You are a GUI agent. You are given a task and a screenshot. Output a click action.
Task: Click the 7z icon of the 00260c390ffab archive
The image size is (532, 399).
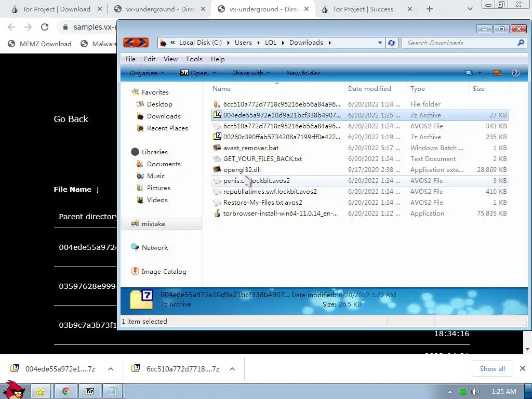click(x=217, y=137)
